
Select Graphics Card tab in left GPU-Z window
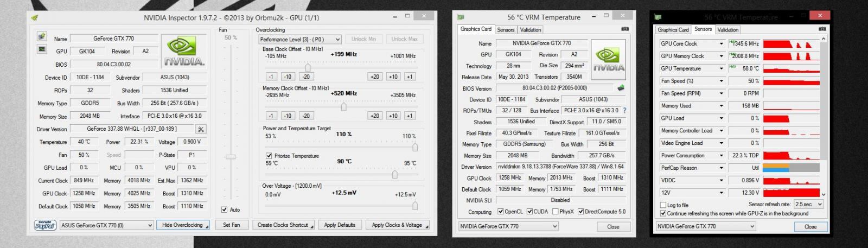pos(476,29)
